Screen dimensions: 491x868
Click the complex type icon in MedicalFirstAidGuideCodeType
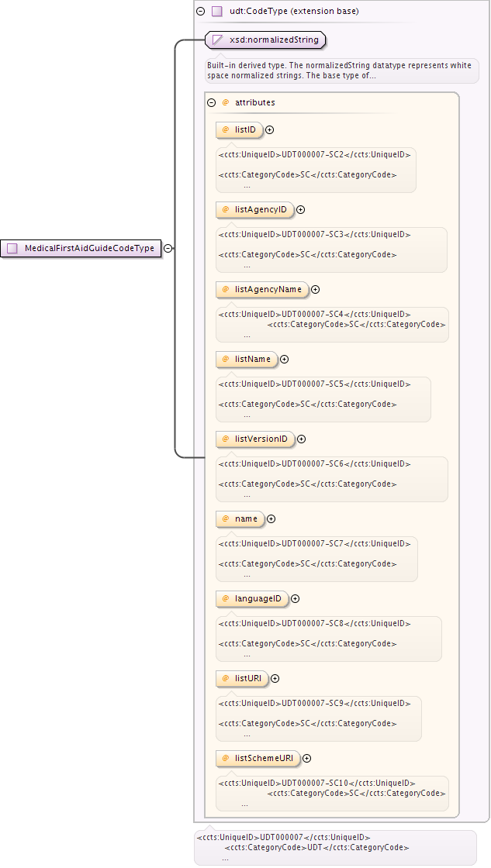click(12, 249)
